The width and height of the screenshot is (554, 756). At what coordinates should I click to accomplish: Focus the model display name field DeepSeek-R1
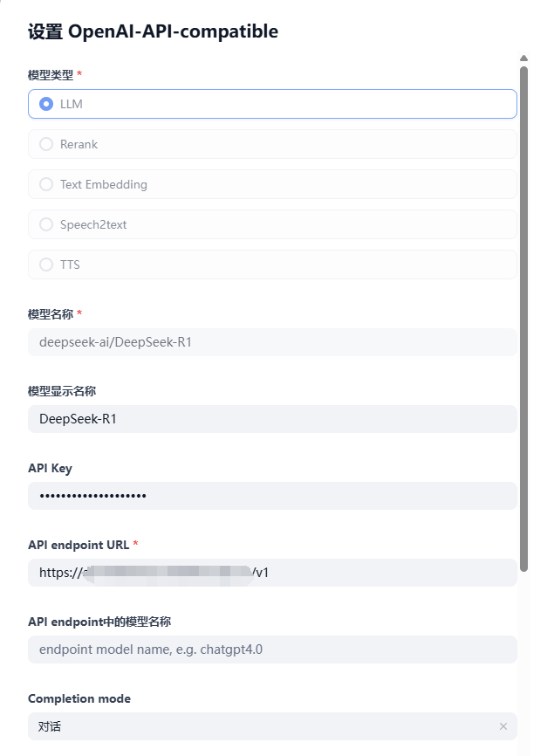point(272,419)
